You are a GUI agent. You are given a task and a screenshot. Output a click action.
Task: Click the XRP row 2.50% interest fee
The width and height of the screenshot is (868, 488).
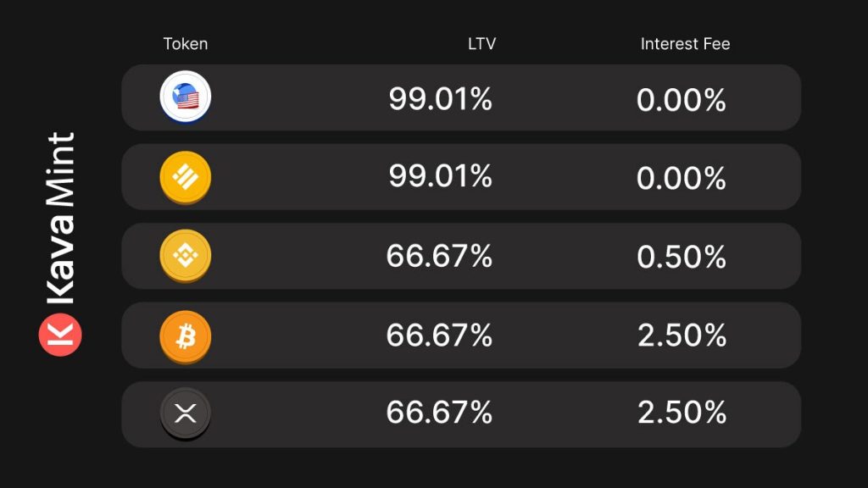coord(682,413)
